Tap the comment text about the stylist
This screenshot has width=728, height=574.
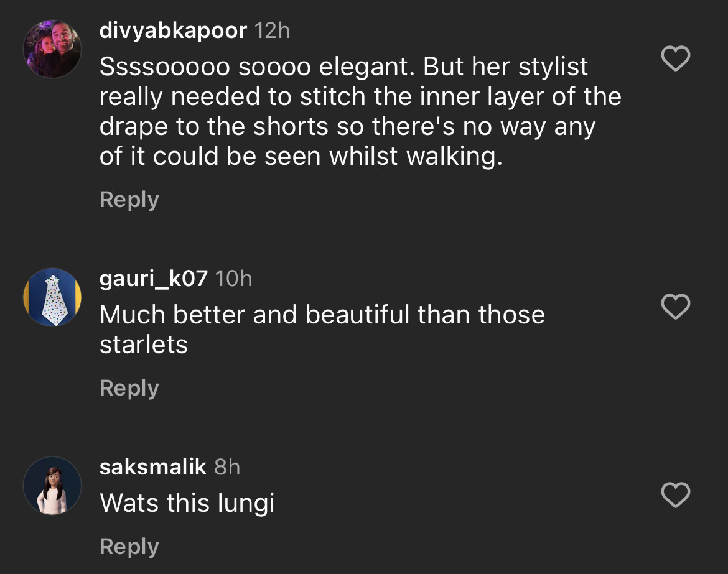click(360, 112)
